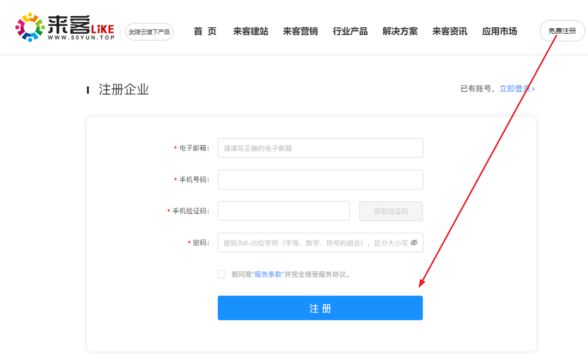
Task: Open the 服务条款 link
Action: [268, 274]
